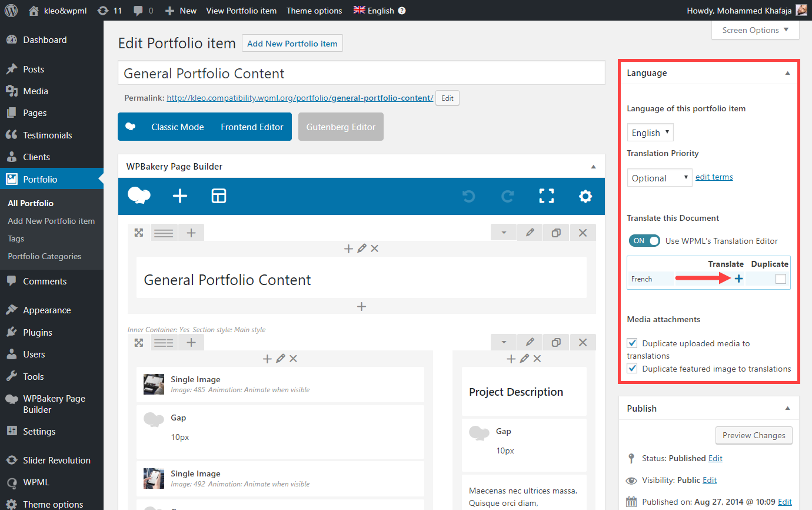This screenshot has width=812, height=510.
Task: Click the Preview Changes button
Action: [x=754, y=435]
